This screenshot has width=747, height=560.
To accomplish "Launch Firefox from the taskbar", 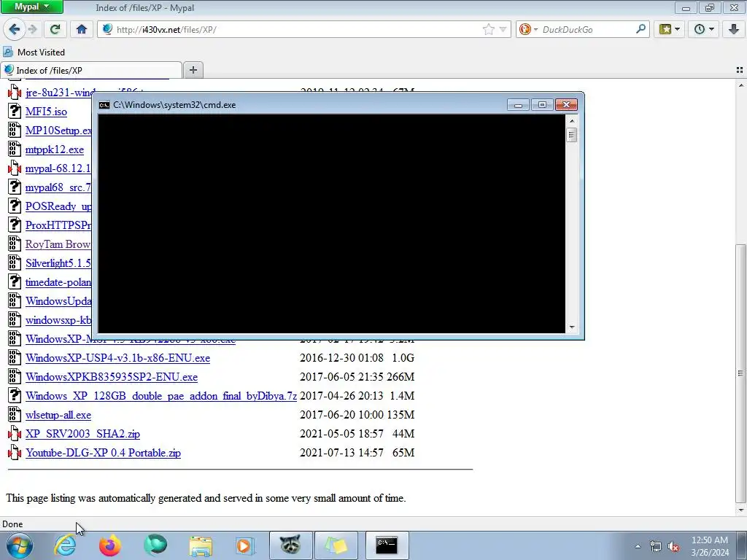I will 110,545.
